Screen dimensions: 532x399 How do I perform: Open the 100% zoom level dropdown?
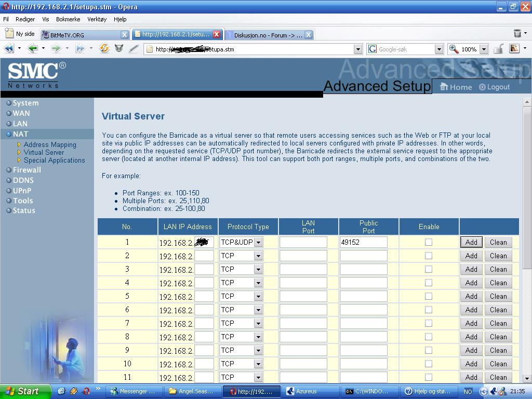pos(484,49)
